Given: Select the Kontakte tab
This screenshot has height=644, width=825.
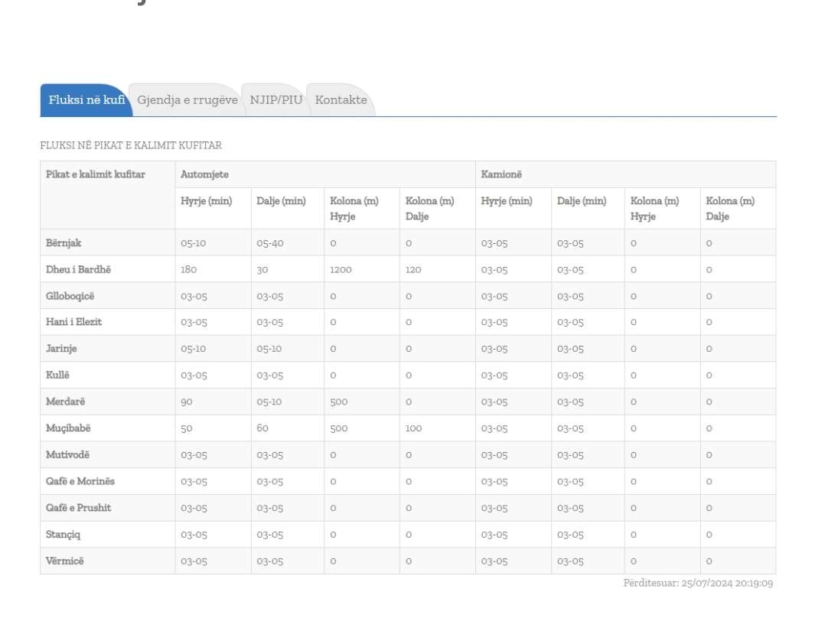Looking at the screenshot, I should (341, 100).
